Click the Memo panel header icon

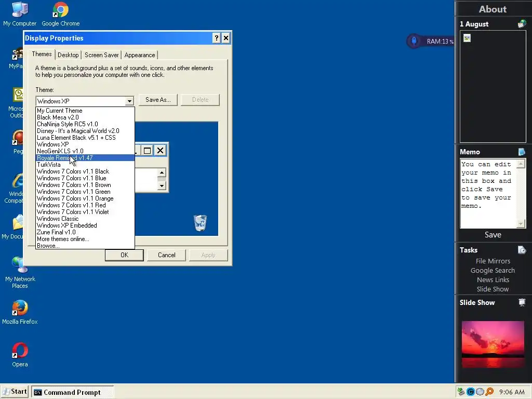click(x=522, y=152)
